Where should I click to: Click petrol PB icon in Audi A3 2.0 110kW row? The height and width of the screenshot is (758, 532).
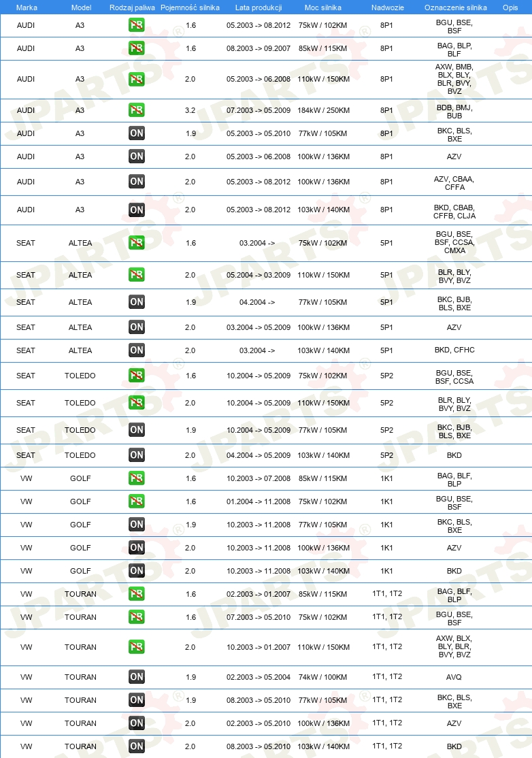[x=137, y=80]
